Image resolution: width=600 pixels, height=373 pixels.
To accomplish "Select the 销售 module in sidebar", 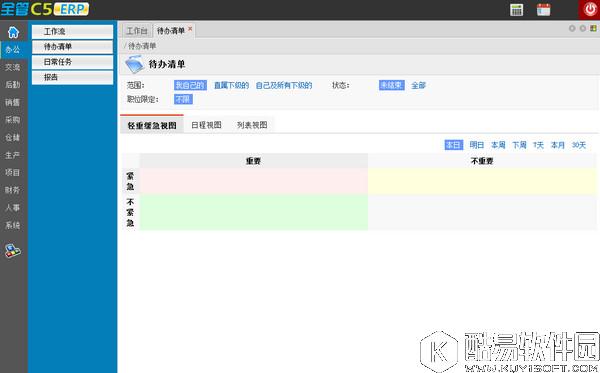I will pyautogui.click(x=13, y=102).
